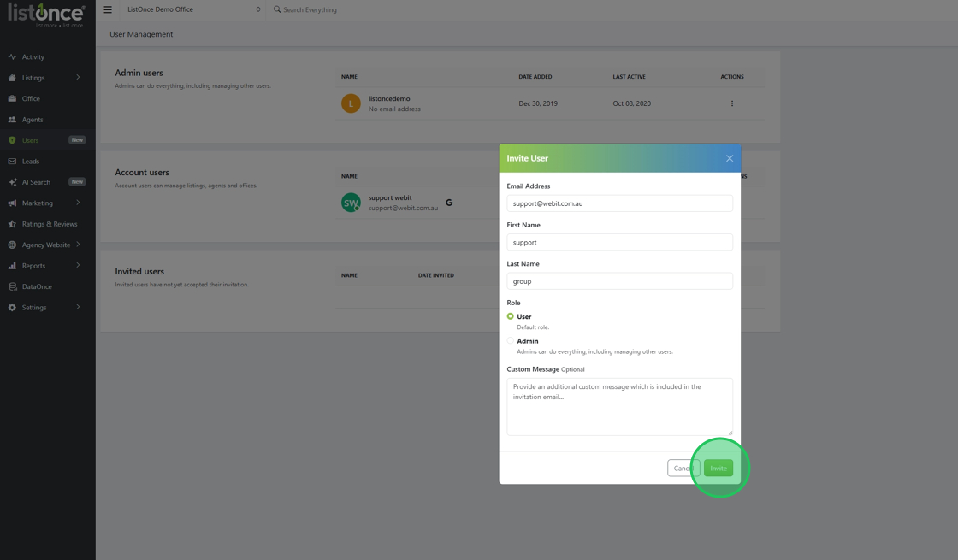Click the listoncedemo avatar
The width and height of the screenshot is (958, 560).
click(x=351, y=103)
